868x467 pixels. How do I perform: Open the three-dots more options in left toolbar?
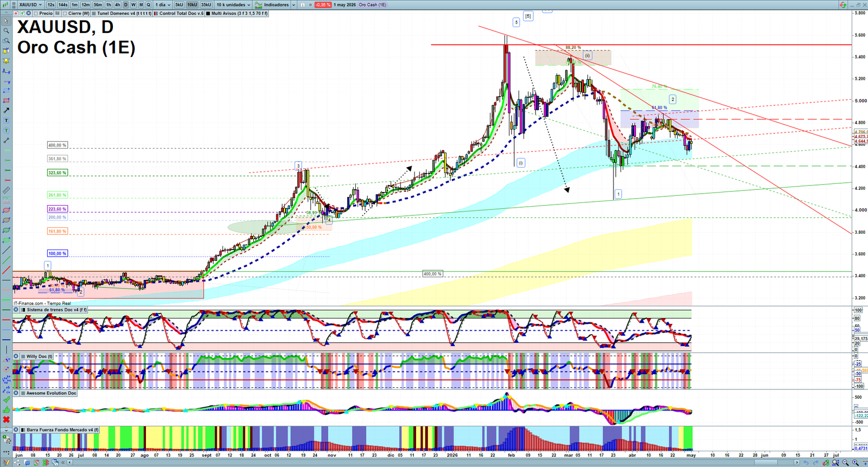tap(7, 452)
